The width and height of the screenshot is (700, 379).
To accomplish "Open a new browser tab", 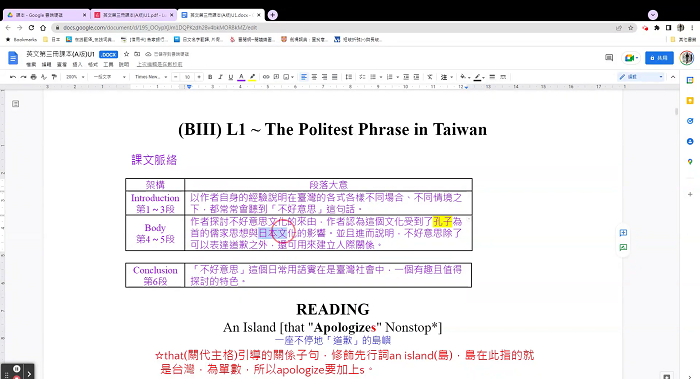I will tap(272, 15).
